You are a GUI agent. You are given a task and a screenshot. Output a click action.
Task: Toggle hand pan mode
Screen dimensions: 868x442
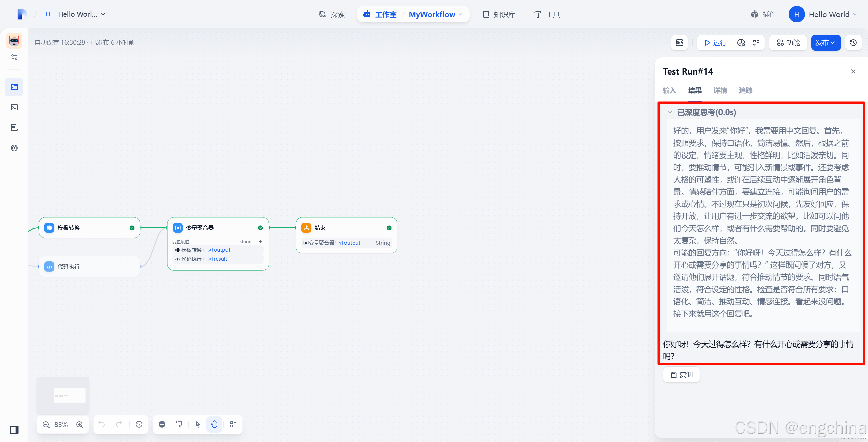click(x=214, y=425)
